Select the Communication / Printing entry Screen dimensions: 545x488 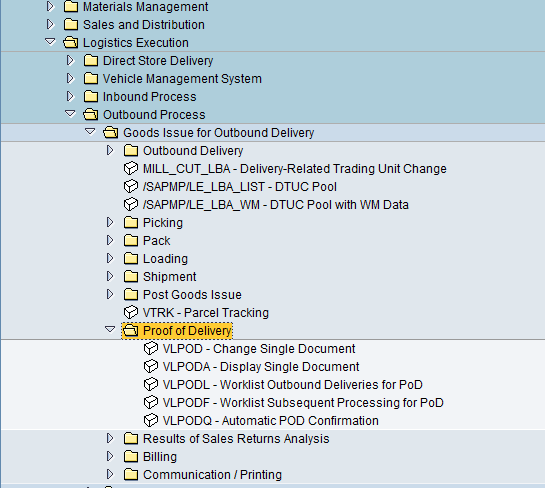click(x=212, y=475)
